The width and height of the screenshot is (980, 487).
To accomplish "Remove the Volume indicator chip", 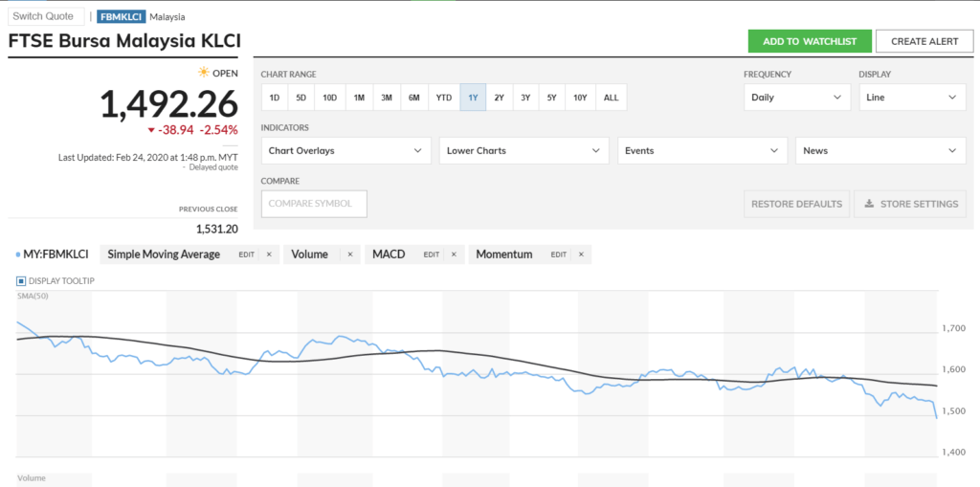I will (x=349, y=255).
